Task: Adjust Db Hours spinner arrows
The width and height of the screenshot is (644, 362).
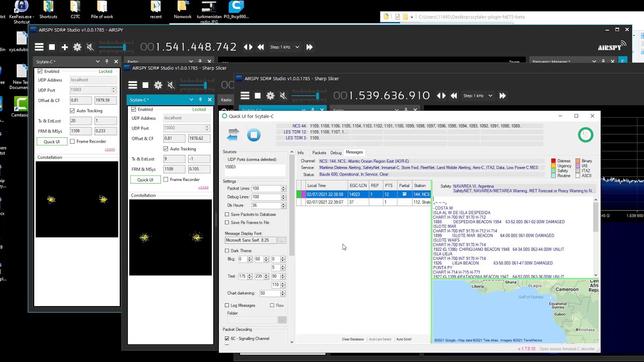Action: (283, 205)
